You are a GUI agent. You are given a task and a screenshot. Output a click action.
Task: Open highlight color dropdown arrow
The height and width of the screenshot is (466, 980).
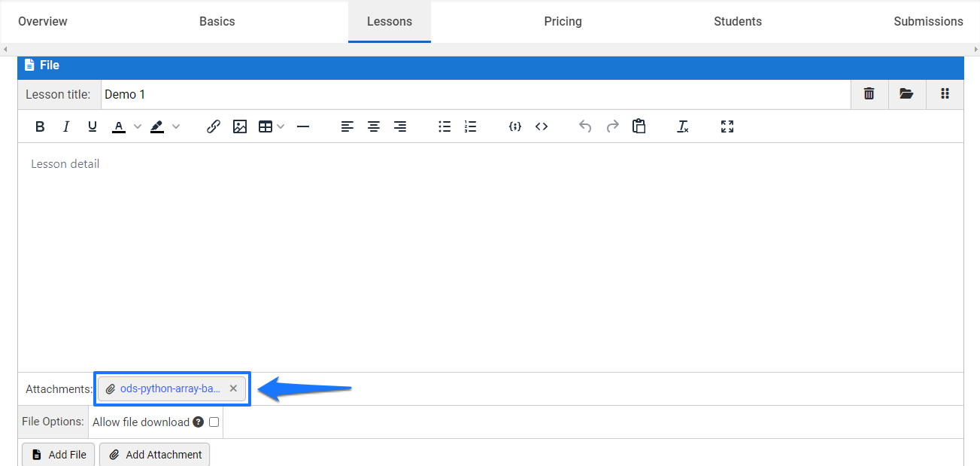[176, 126]
